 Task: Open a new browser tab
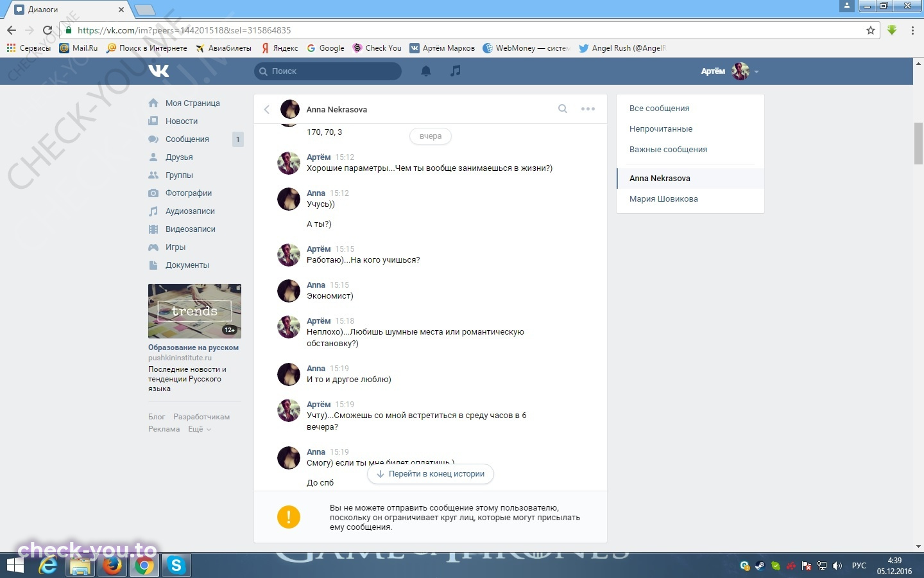click(x=144, y=10)
